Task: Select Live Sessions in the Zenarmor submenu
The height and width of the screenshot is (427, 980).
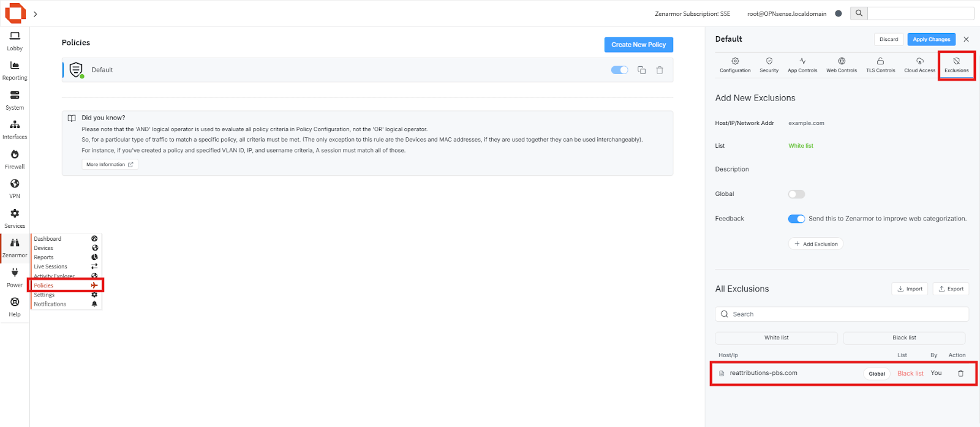Action: click(66, 266)
